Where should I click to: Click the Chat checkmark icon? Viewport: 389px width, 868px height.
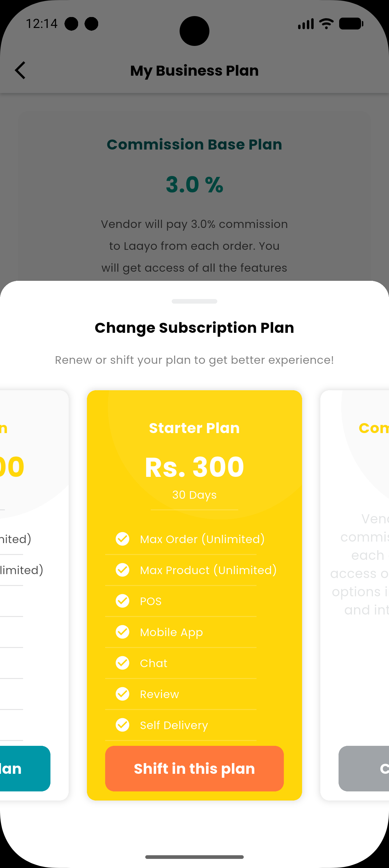click(x=122, y=663)
